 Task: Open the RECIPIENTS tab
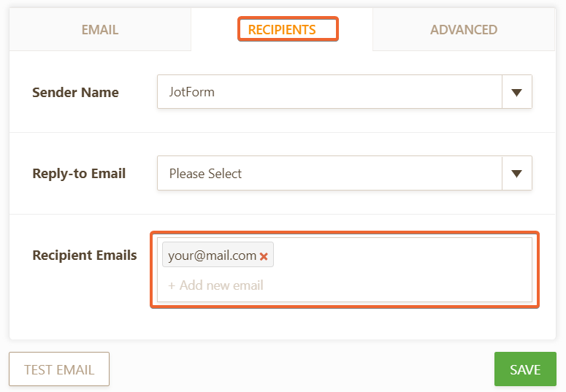[x=282, y=30]
